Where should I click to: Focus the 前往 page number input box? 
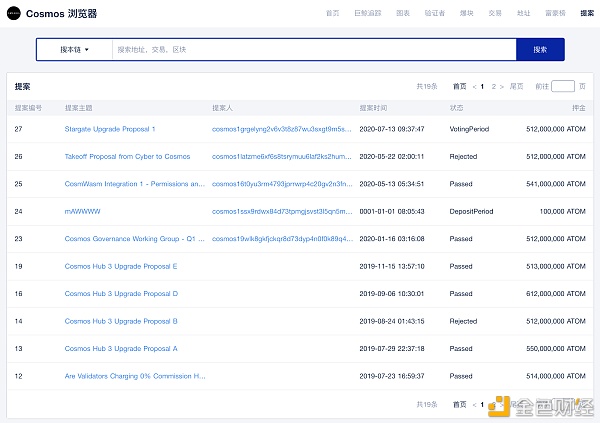click(x=563, y=86)
